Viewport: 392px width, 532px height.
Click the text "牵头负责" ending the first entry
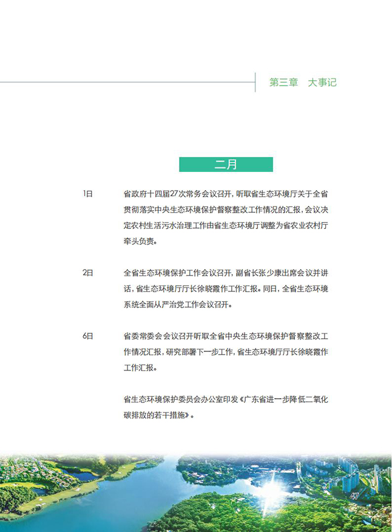point(140,241)
